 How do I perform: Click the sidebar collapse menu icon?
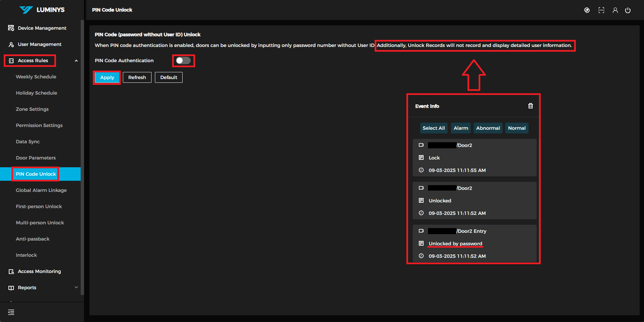coord(11,312)
